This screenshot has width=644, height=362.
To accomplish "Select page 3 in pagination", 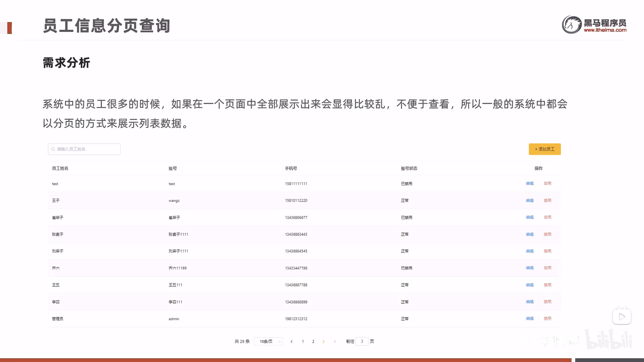I will click(x=323, y=341).
